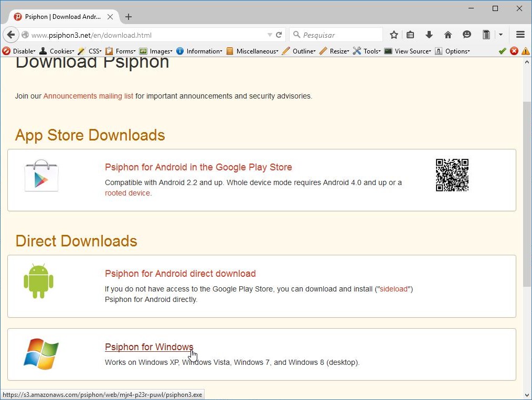The height and width of the screenshot is (400, 532).
Task: Open the Cookies toolbar menu
Action: (57, 51)
